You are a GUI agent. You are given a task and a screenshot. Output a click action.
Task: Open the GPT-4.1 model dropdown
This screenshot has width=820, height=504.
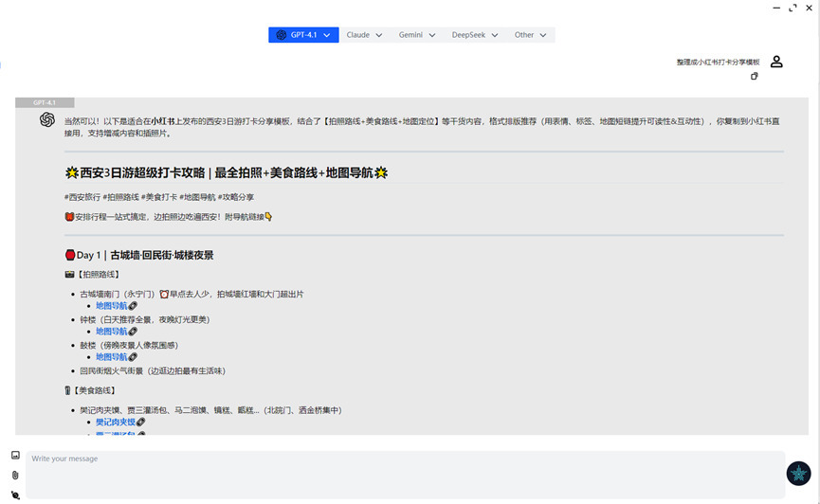point(303,35)
